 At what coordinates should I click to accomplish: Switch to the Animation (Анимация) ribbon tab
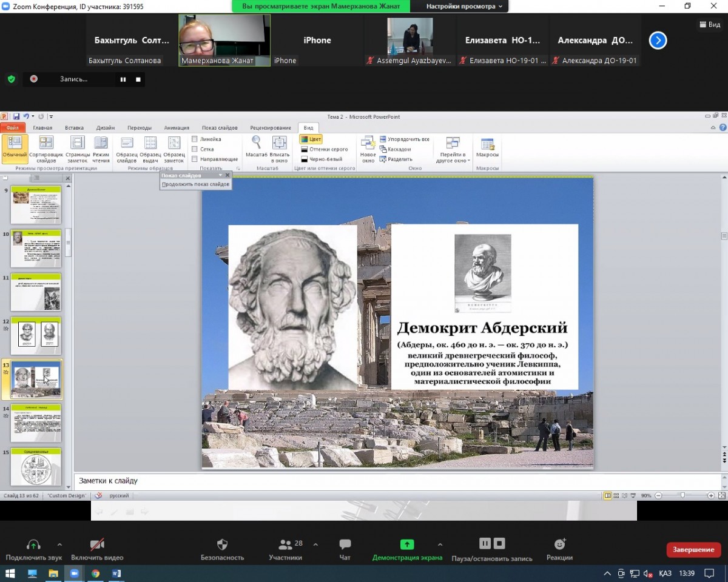tap(177, 128)
